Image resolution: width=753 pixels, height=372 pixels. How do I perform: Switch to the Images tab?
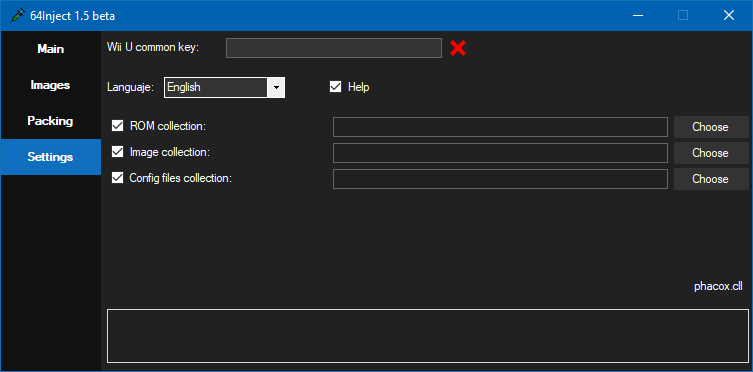coord(50,85)
